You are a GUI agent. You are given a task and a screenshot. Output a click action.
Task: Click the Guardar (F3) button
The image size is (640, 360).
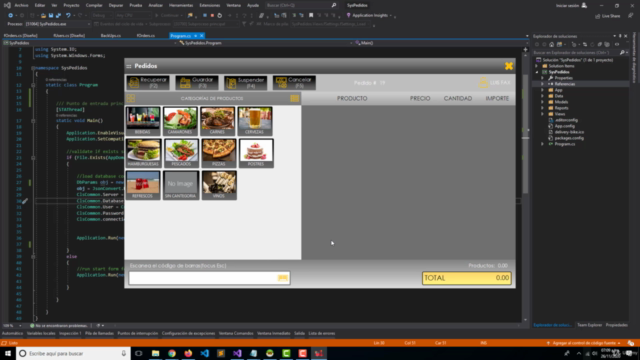tap(197, 82)
